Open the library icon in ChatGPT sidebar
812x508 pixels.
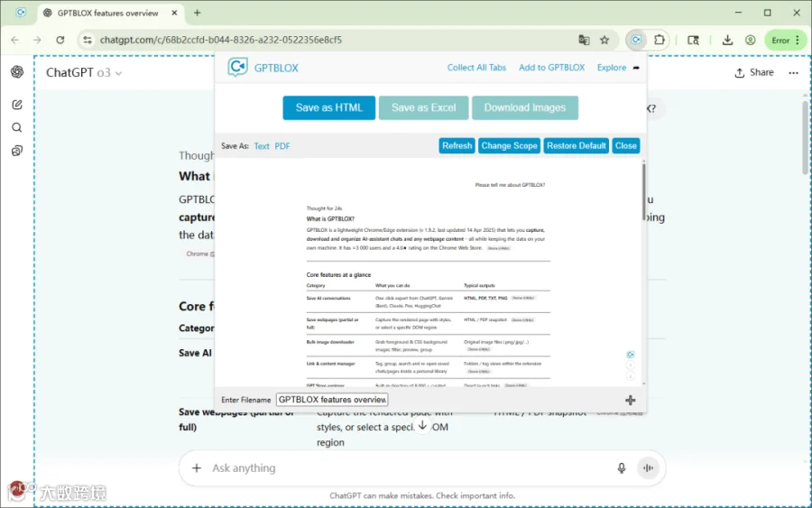[x=17, y=151]
